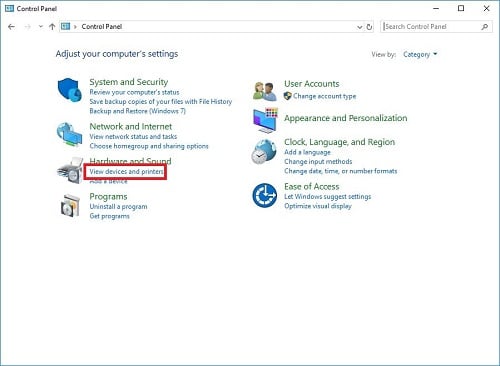The height and width of the screenshot is (366, 500).
Task: Open the User Accounts people icon
Action: [265, 91]
